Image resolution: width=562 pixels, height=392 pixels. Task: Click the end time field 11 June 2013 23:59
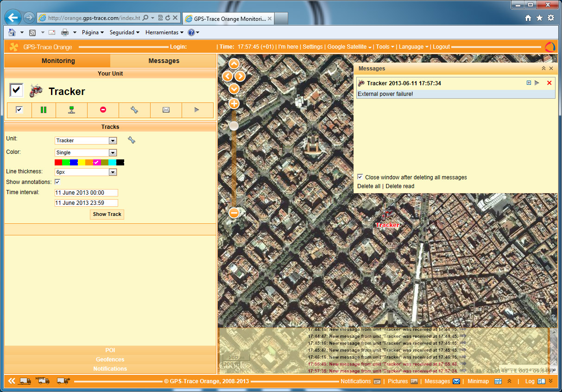86,202
